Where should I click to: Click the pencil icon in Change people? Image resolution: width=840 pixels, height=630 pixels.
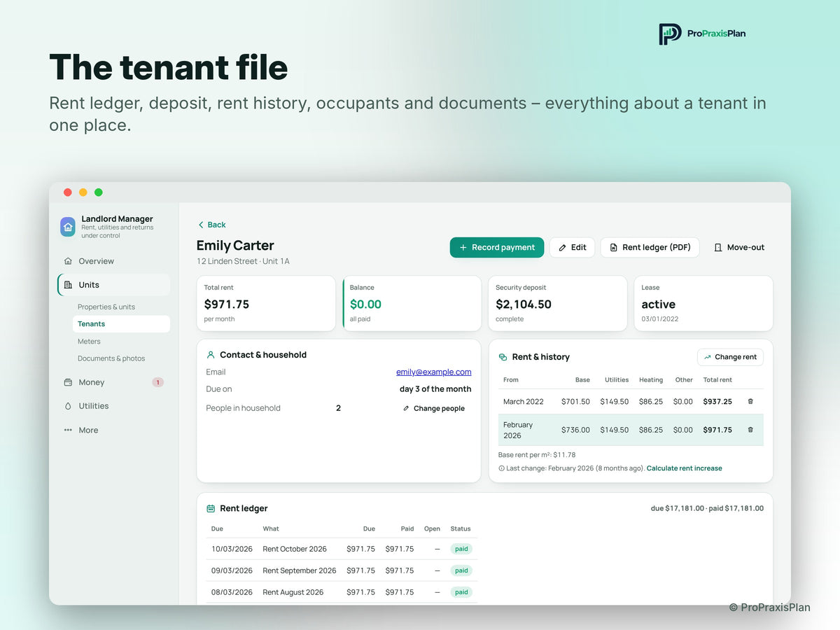point(406,409)
